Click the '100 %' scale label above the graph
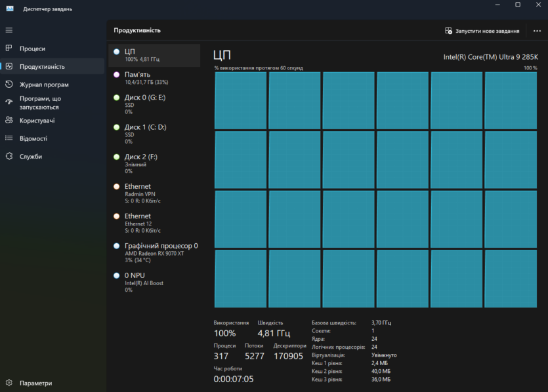 pyautogui.click(x=530, y=68)
